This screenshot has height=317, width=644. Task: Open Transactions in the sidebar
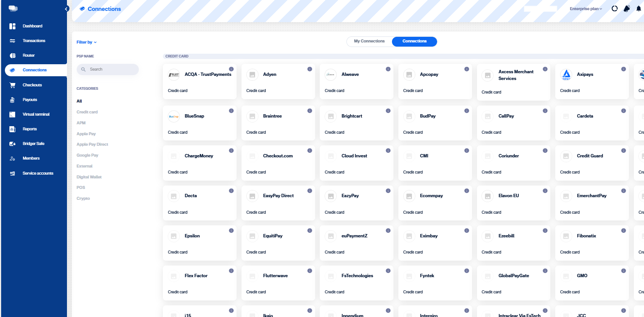34,41
